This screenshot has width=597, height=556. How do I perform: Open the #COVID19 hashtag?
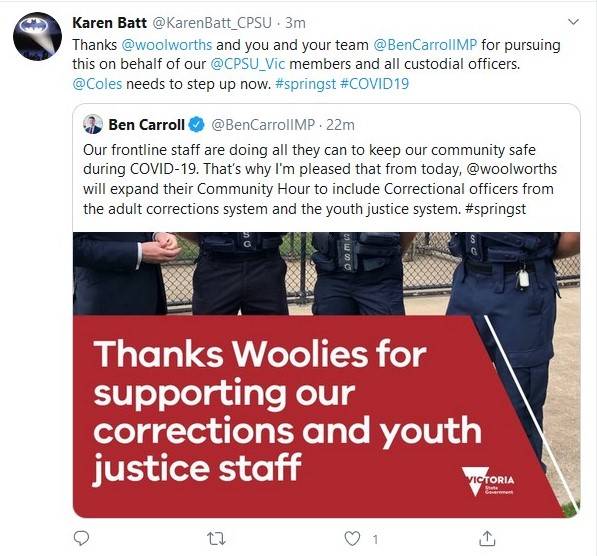pos(374,84)
